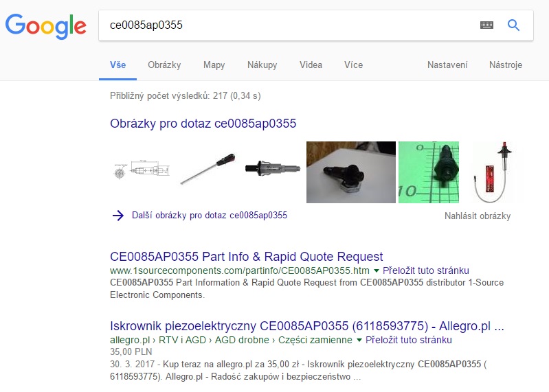Switch to the Mapy tab
Viewport: 549px width, 392px height.
point(214,65)
